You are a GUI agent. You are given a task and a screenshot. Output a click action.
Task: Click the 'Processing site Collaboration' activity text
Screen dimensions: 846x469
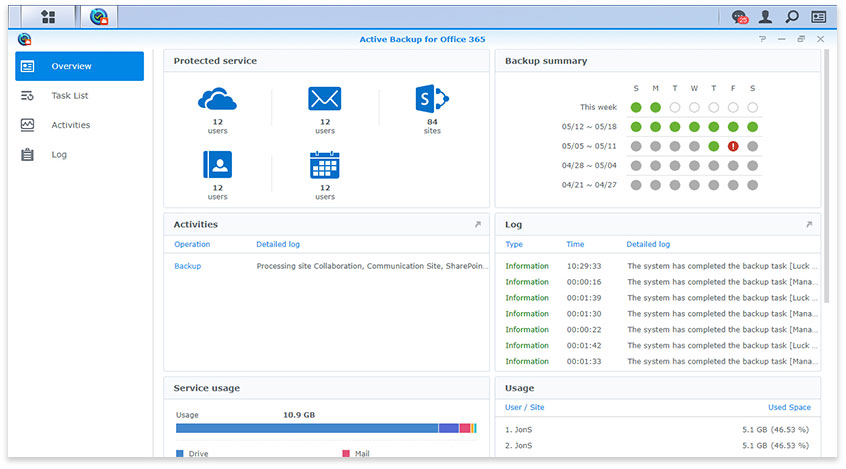pos(372,266)
